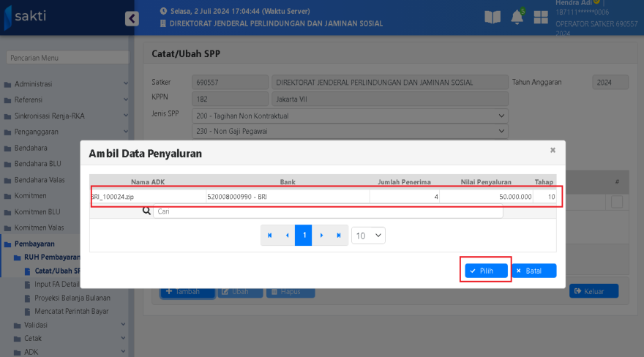This screenshot has width=644, height=357.
Task: Open Proyeksi Belanja Bulanan menu item
Action: (72, 298)
